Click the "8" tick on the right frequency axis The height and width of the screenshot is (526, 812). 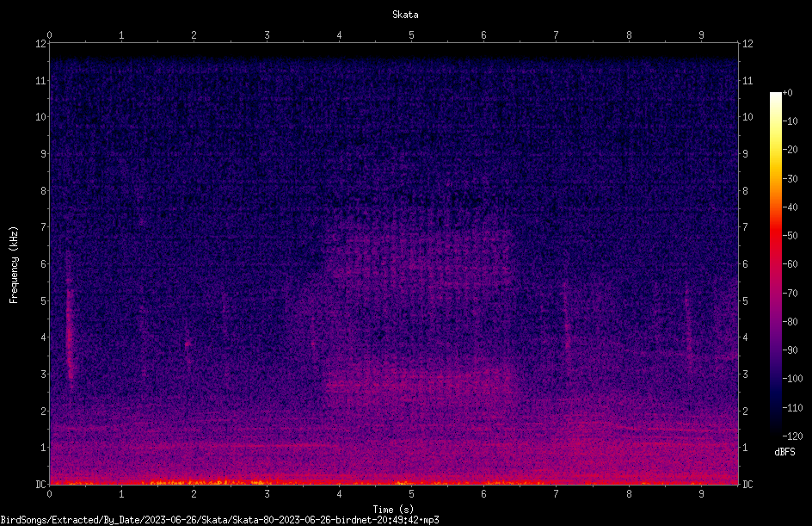745,191
